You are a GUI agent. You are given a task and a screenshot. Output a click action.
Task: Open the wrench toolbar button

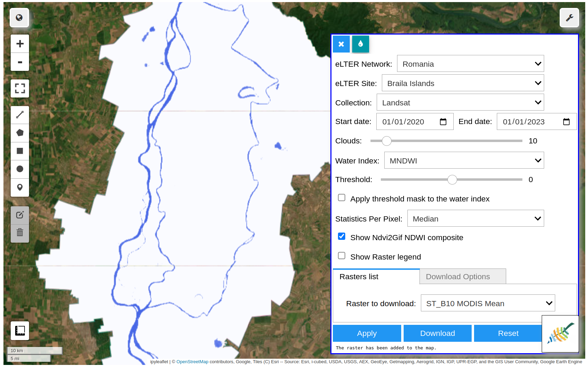click(569, 18)
